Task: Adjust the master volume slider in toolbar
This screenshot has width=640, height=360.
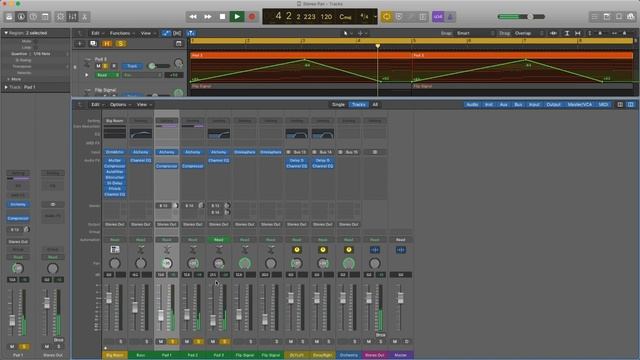Action: click(x=521, y=17)
